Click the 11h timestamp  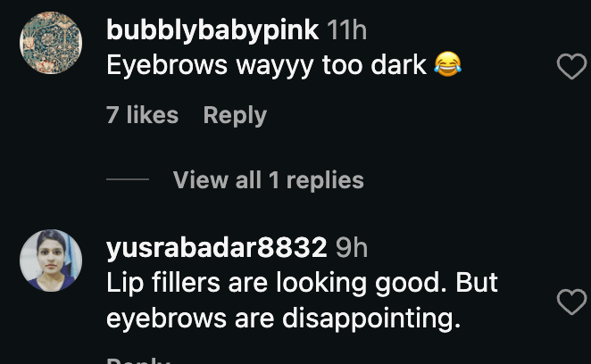[346, 30]
